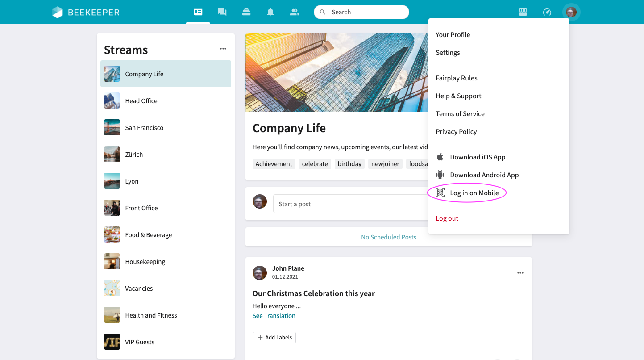Click the QR code icon for mobile login
Screen dimensions: 644x360
pos(440,193)
